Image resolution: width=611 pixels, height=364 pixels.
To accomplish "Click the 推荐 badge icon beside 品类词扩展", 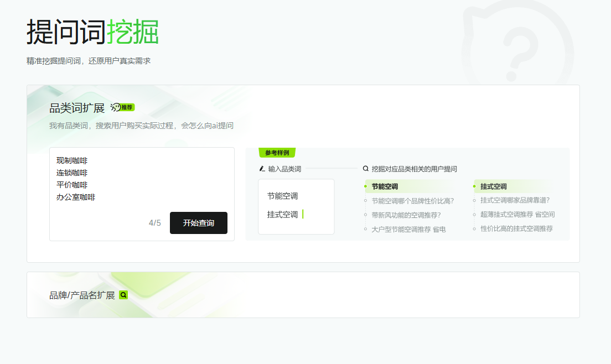I will click(123, 107).
